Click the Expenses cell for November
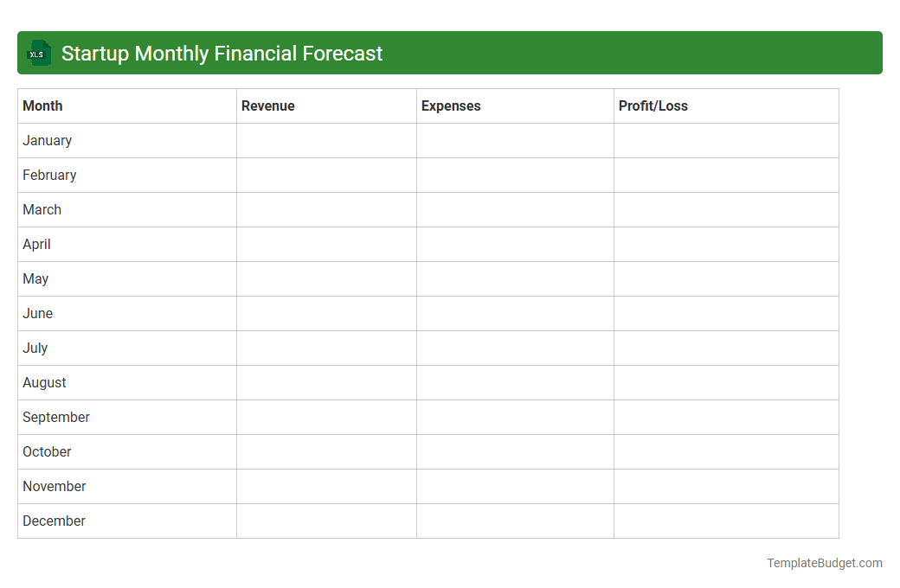 (x=515, y=486)
